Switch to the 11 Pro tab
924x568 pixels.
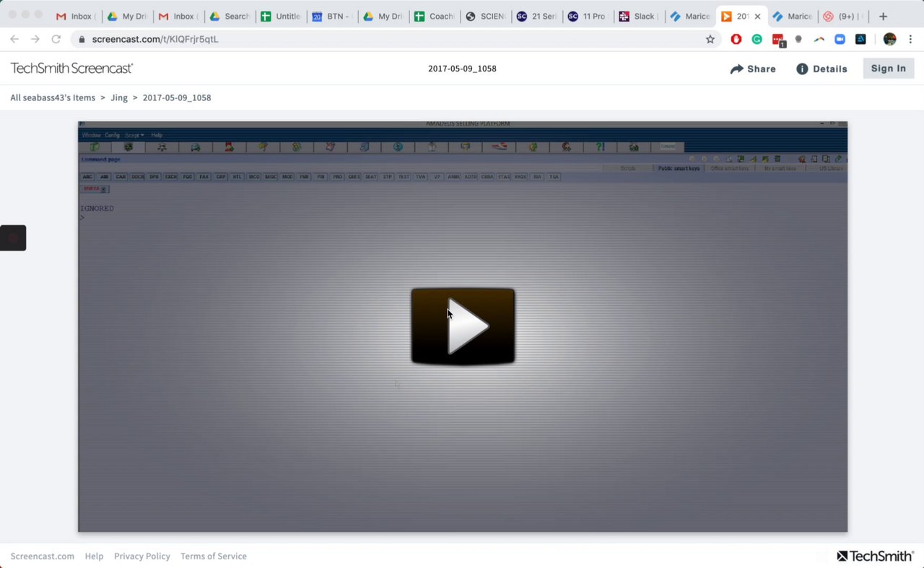click(x=588, y=16)
